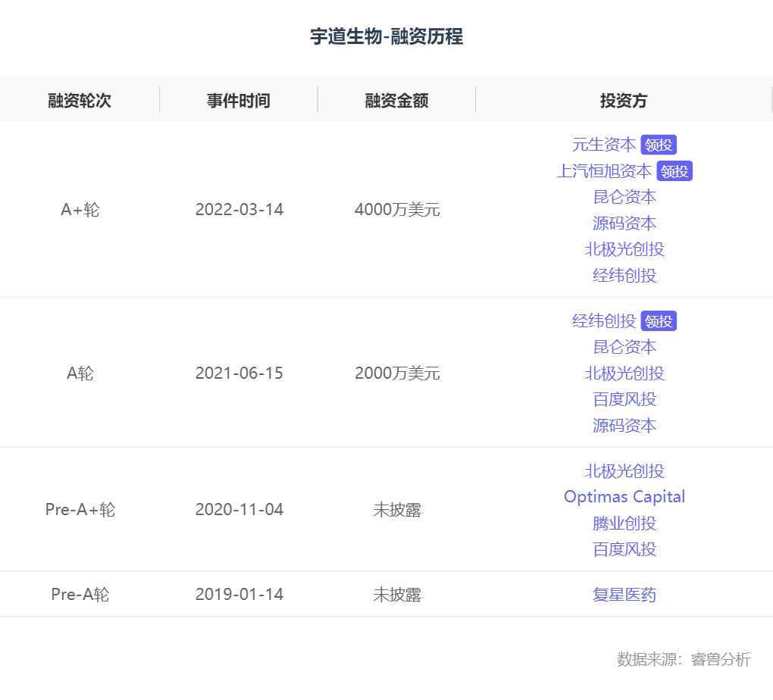Click the 领投 badge beside 经纬创投 in A轮

659,321
